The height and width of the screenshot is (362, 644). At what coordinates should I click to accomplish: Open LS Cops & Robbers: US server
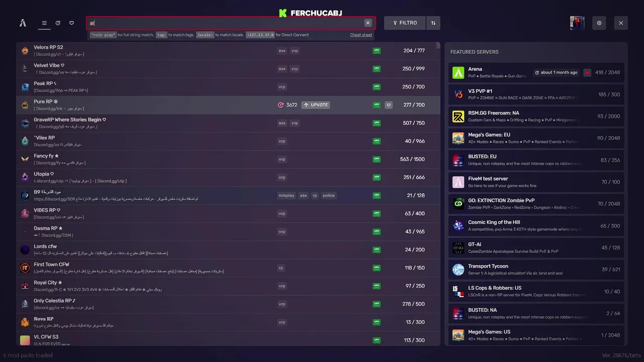[536, 291]
